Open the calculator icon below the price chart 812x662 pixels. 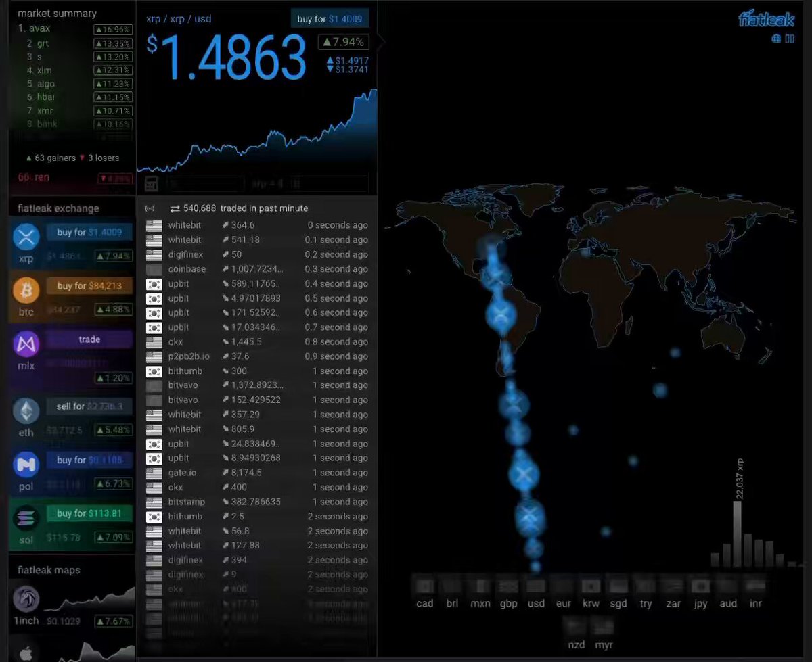point(152,183)
